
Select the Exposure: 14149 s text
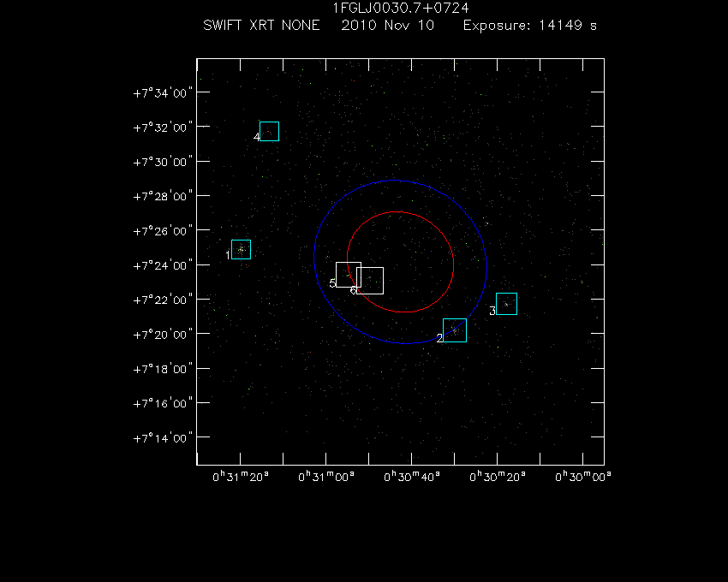(x=530, y=25)
